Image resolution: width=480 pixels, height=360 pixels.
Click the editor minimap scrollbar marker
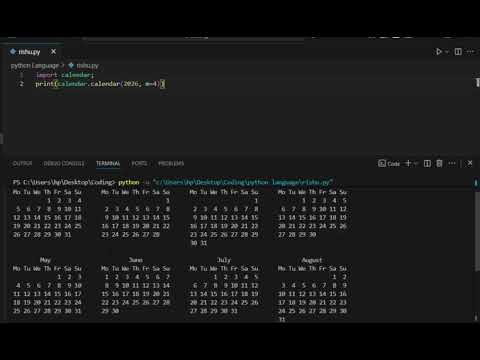(x=477, y=82)
